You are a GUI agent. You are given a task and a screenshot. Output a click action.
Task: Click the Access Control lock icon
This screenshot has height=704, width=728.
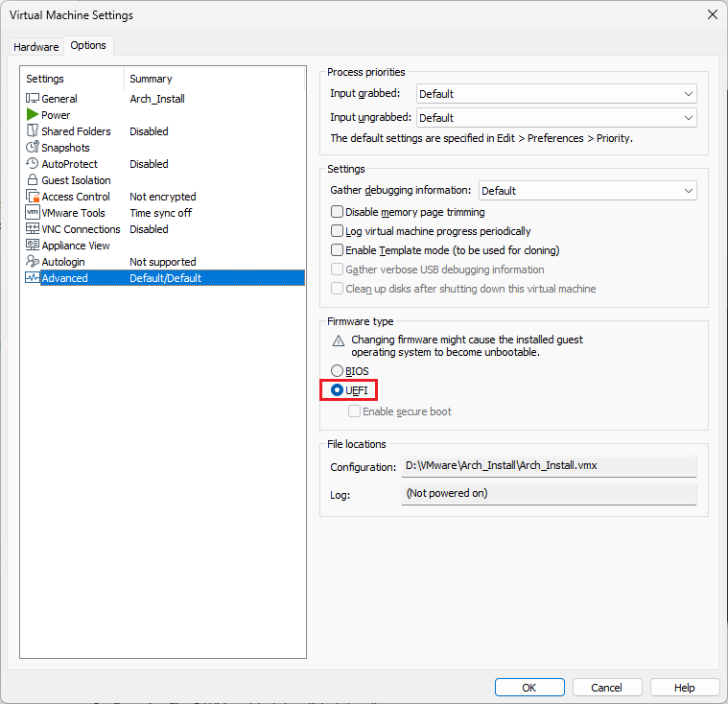pos(33,197)
